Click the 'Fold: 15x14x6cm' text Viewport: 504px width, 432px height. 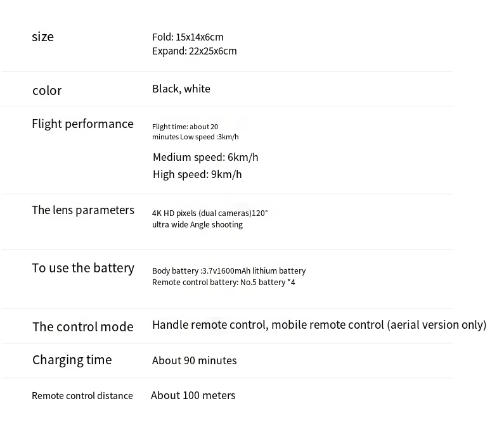tap(188, 37)
